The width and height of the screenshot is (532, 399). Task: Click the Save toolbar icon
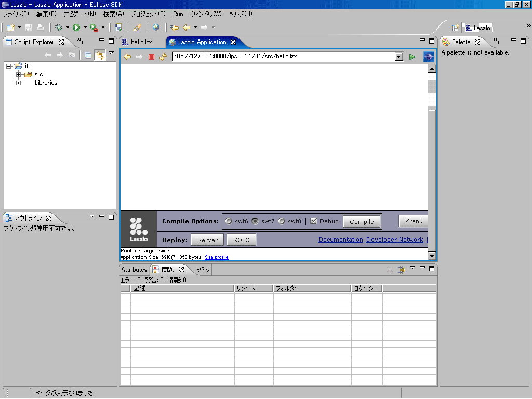(29, 28)
